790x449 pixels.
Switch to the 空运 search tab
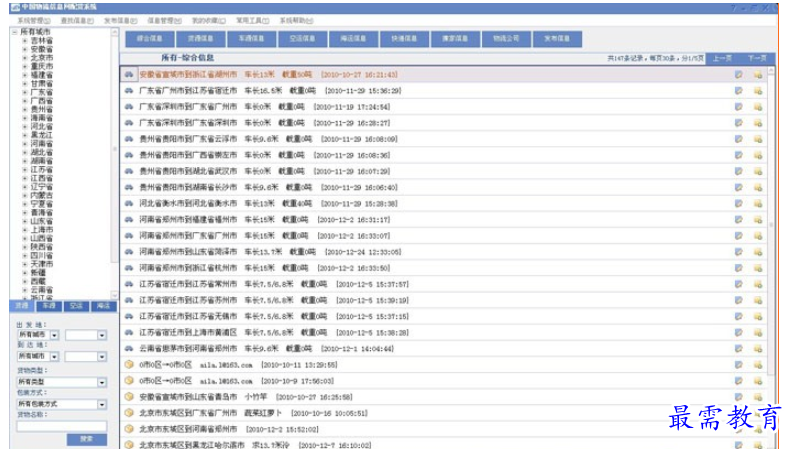coord(76,306)
